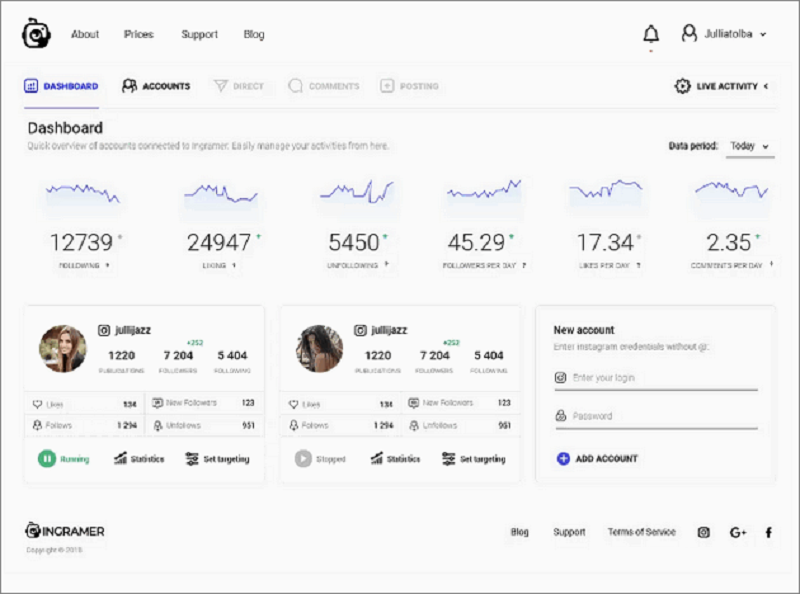This screenshot has height=594, width=800.
Task: Open the Google Plus footer icon
Action: click(x=738, y=532)
